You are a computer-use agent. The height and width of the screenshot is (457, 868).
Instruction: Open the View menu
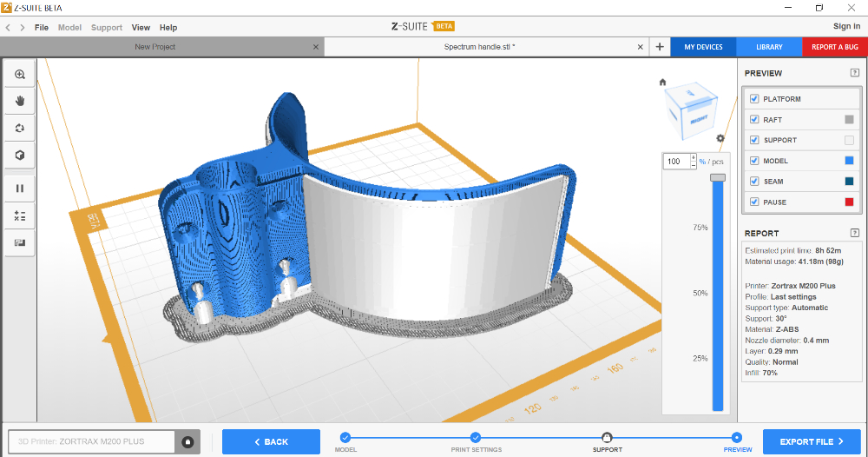tap(141, 27)
